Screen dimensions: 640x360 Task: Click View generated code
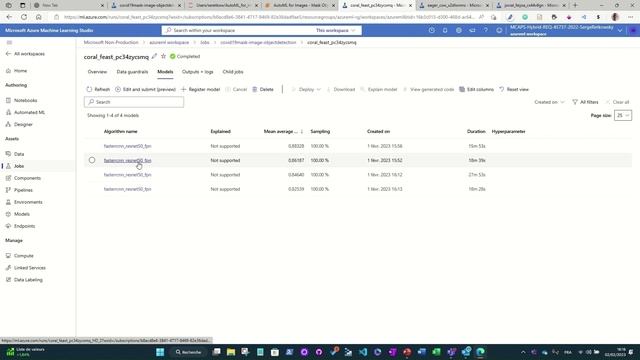click(x=429, y=89)
